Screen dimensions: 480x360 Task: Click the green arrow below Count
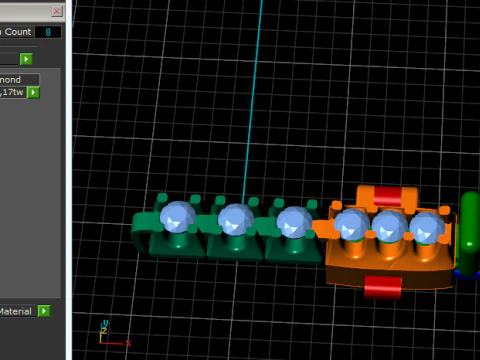pos(26,59)
